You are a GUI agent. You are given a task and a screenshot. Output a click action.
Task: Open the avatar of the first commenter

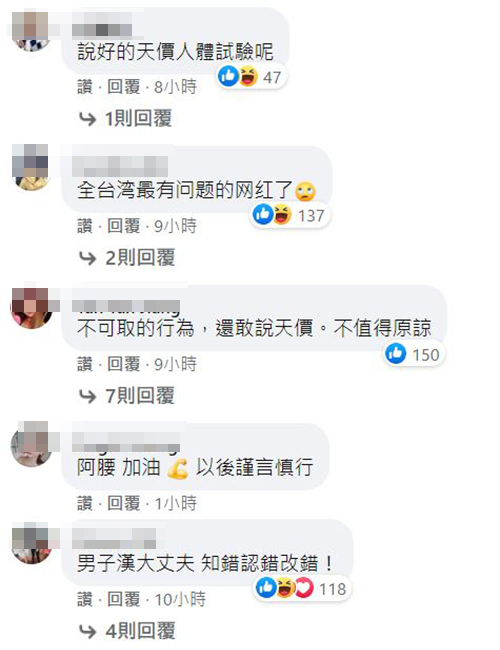click(x=32, y=32)
